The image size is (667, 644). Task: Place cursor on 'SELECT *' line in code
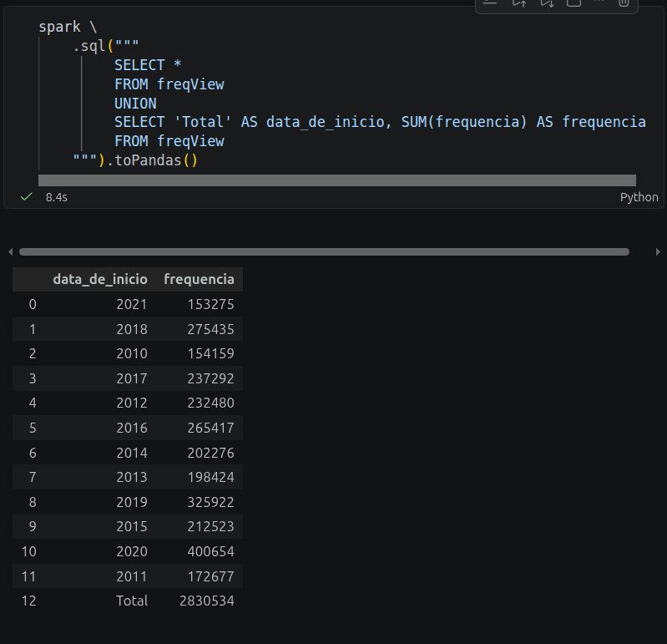pos(148,65)
